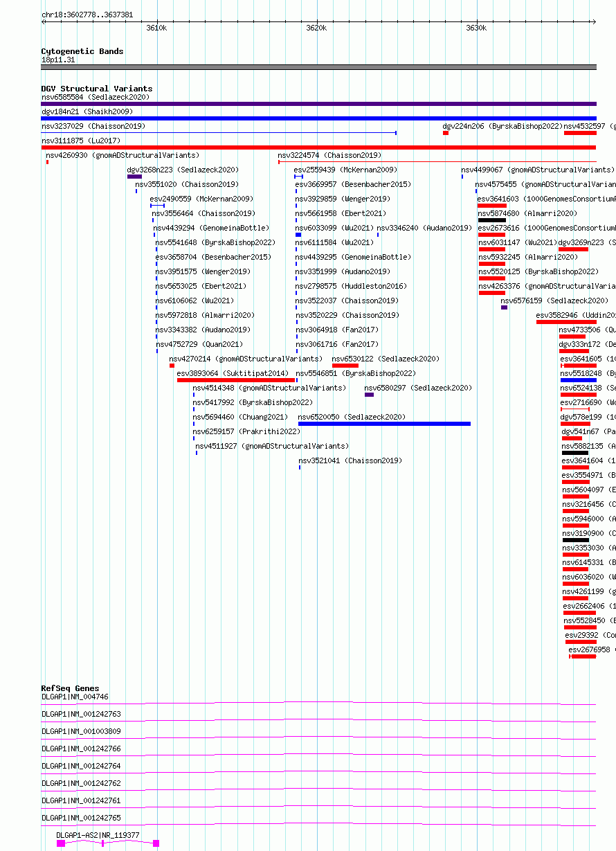Select the DLGAP1|NM_001003809 transcript label
The width and height of the screenshot is (616, 851).
81,731
